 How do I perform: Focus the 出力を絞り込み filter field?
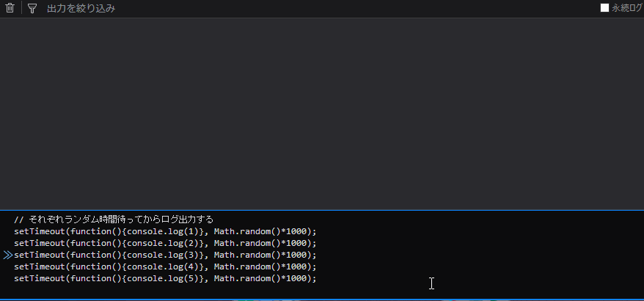81,8
